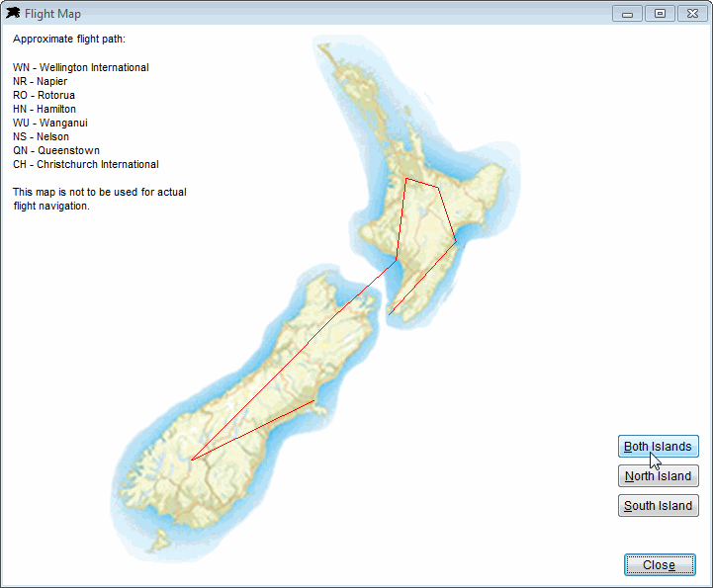Image resolution: width=713 pixels, height=588 pixels.
Task: Click 'WU - Wanganui' legend entry
Action: click(x=50, y=124)
